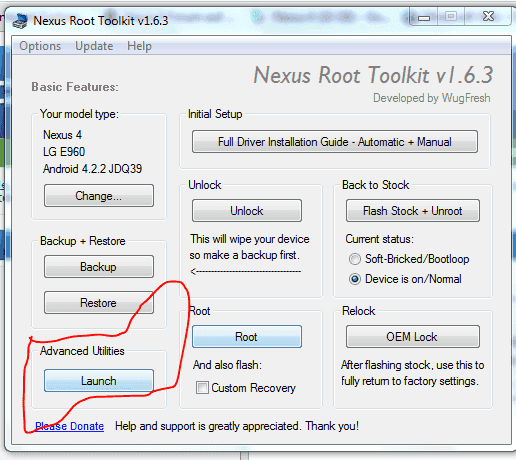This screenshot has width=516, height=460.
Task: Open the Help menu
Action: click(139, 46)
